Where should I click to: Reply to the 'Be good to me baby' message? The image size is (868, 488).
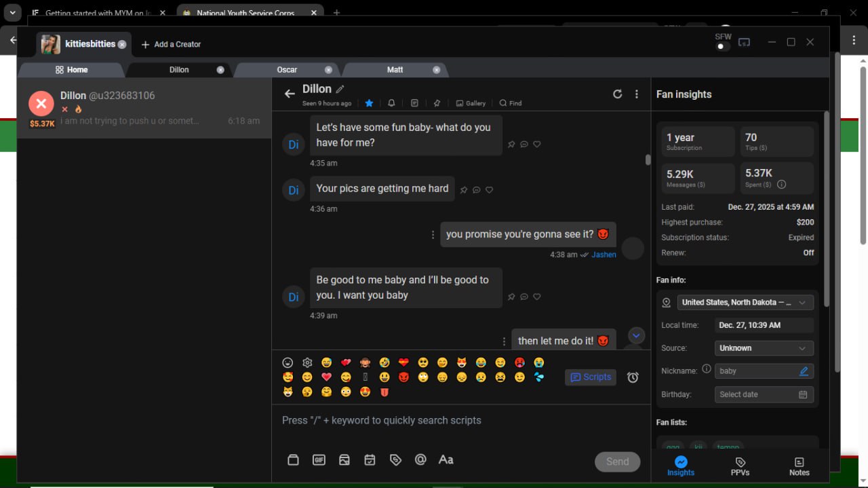pos(524,297)
